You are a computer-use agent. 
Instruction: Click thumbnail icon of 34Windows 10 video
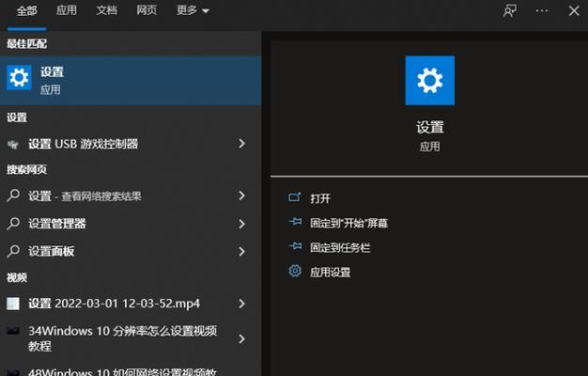tap(13, 331)
